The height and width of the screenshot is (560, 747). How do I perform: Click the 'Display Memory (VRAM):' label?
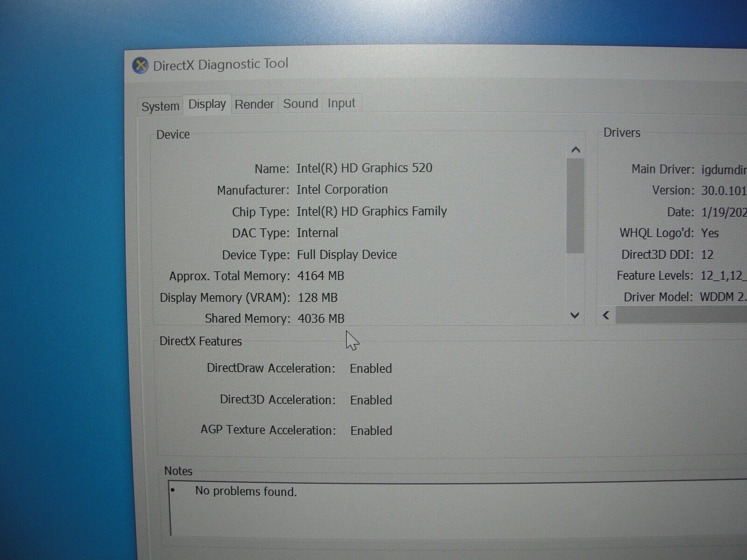click(225, 298)
